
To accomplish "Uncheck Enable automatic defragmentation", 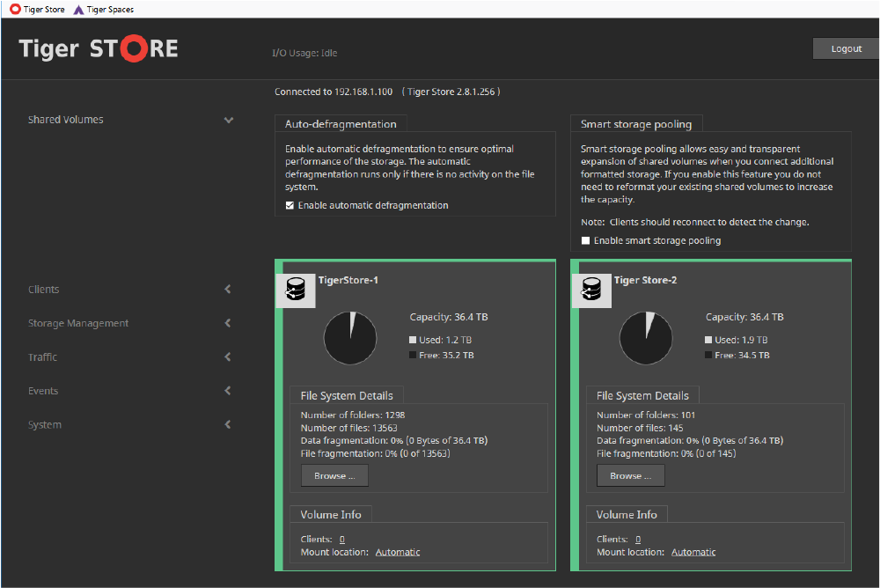I will coord(290,206).
